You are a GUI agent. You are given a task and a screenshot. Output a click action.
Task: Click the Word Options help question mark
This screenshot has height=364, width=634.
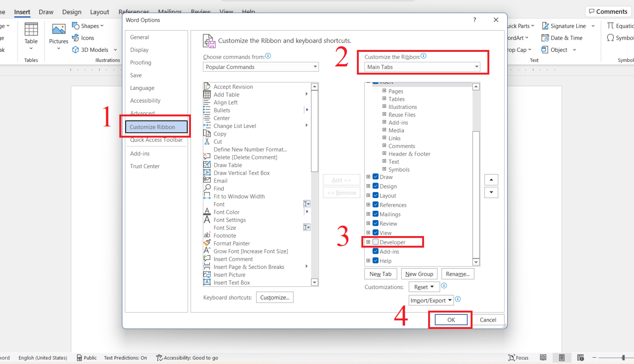pyautogui.click(x=474, y=20)
